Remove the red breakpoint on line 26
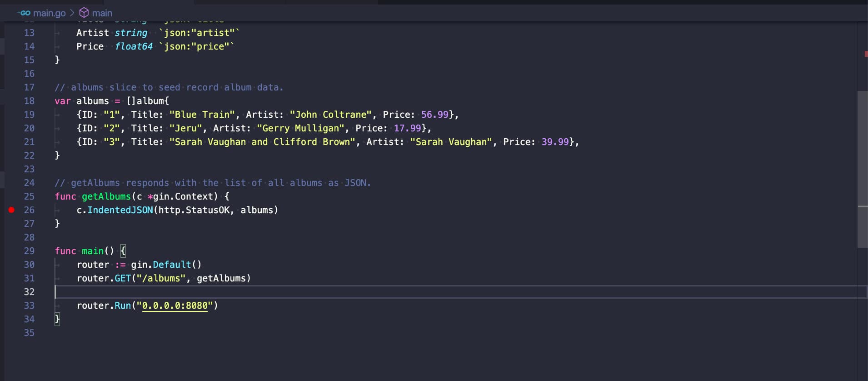The width and height of the screenshot is (868, 381). (12, 210)
